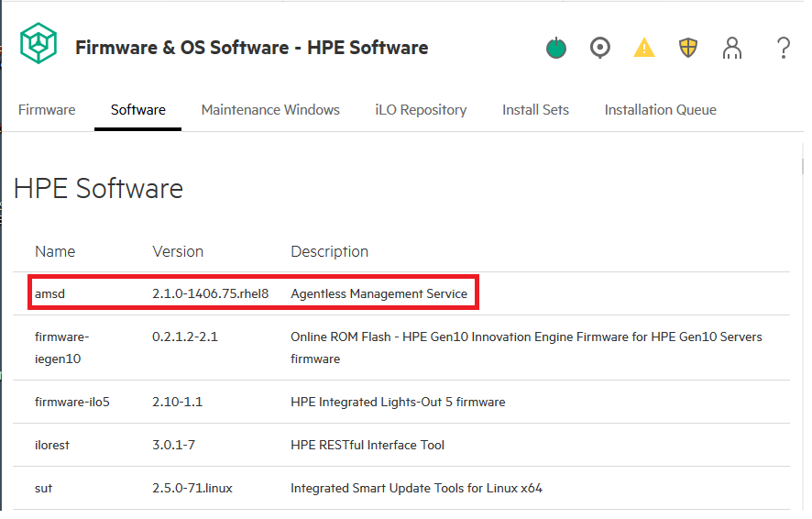Click the Version column header
812x519 pixels.
(178, 251)
